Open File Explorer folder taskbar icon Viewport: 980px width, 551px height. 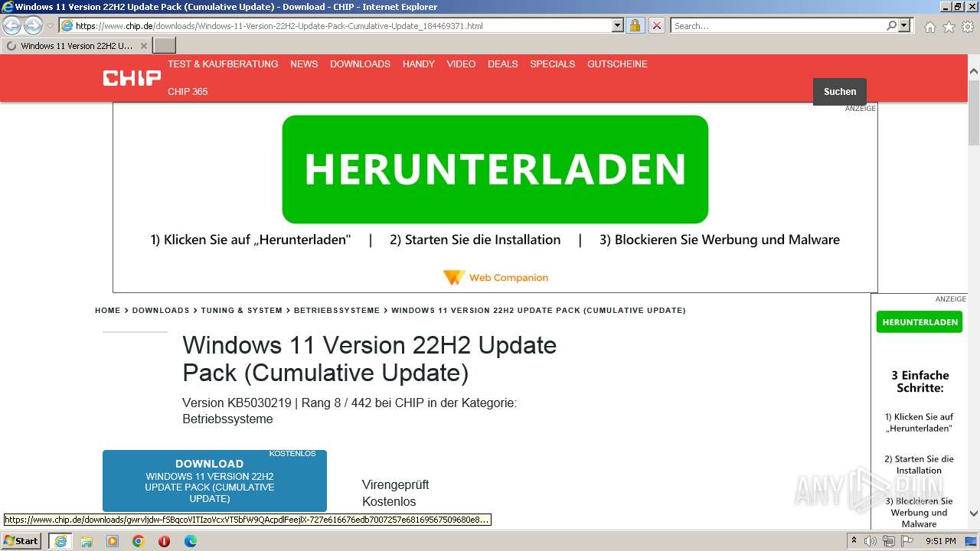(x=87, y=541)
